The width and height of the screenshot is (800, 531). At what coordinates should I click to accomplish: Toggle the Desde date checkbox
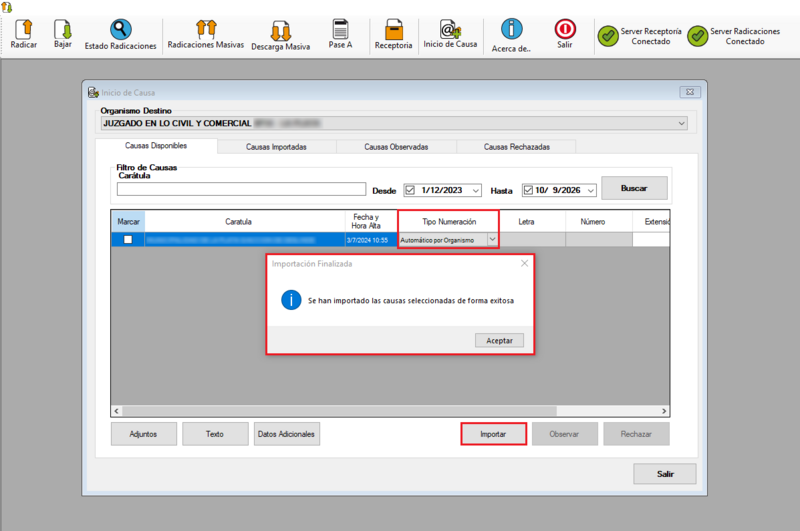click(x=410, y=190)
